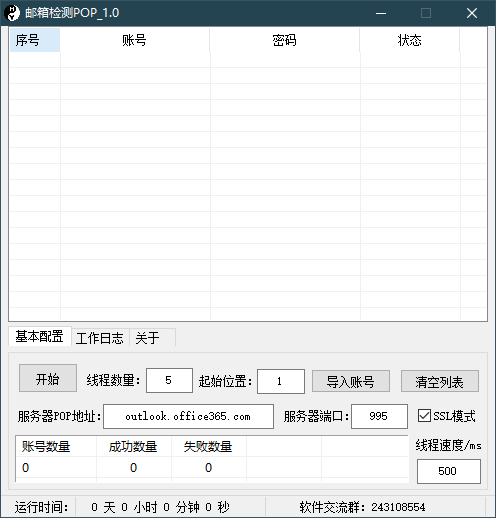Click the 账号 column header

click(x=135, y=40)
